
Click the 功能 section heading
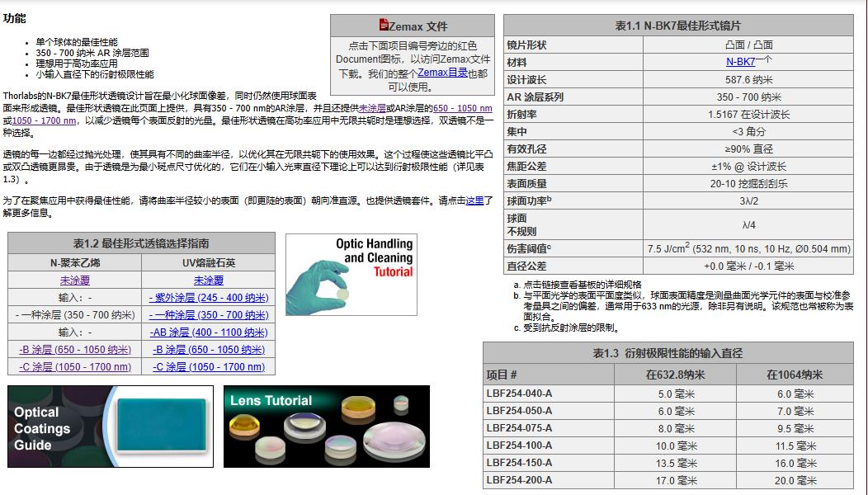pyautogui.click(x=14, y=18)
